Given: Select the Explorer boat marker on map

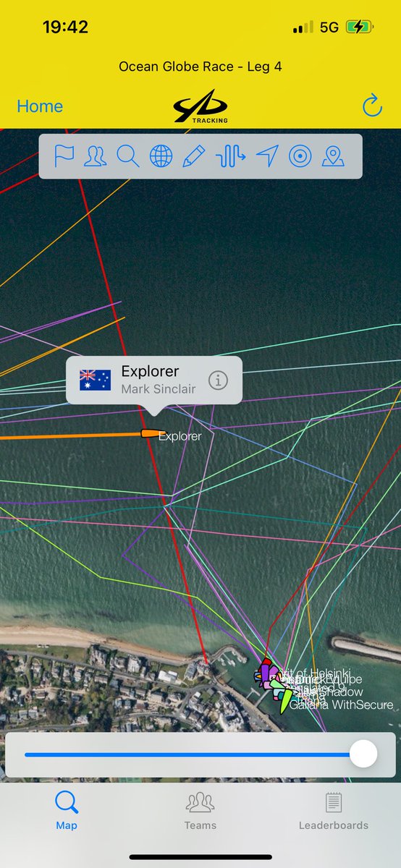Looking at the screenshot, I should (x=152, y=434).
